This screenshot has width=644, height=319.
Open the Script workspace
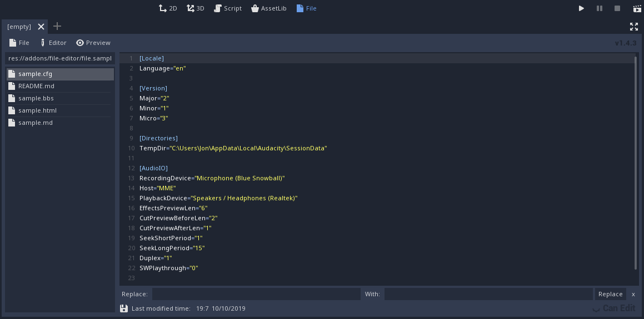pos(227,8)
